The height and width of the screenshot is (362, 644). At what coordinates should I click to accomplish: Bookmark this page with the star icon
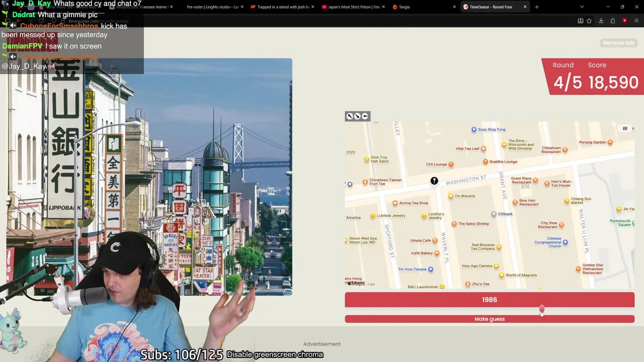[x=589, y=21]
